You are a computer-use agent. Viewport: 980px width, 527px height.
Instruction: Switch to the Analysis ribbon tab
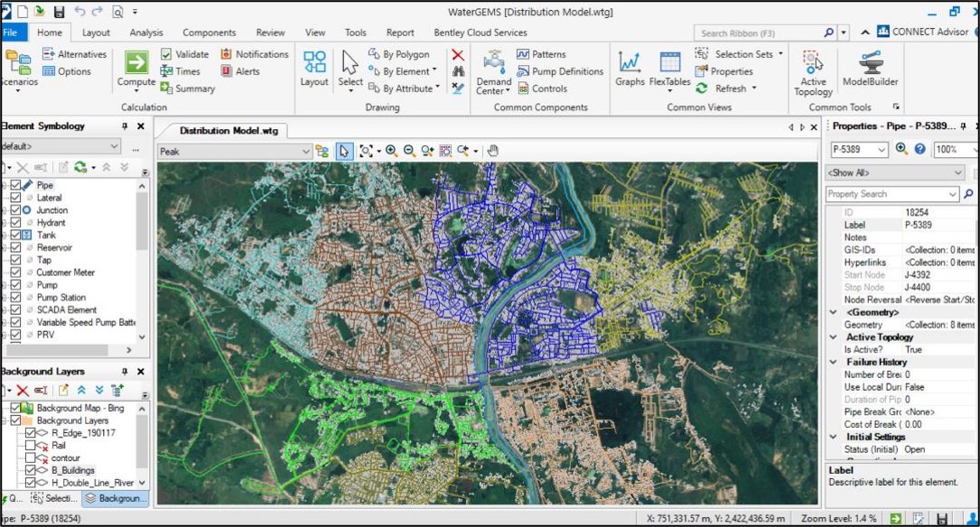(x=146, y=32)
